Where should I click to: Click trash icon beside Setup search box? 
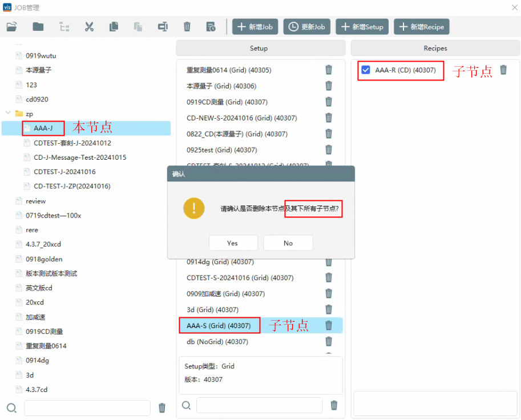(334, 405)
